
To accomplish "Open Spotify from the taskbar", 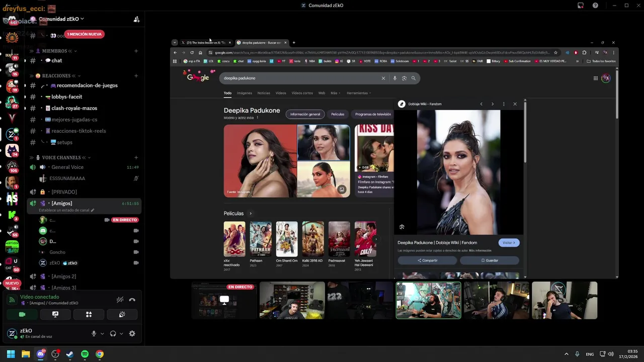I will [85, 354].
